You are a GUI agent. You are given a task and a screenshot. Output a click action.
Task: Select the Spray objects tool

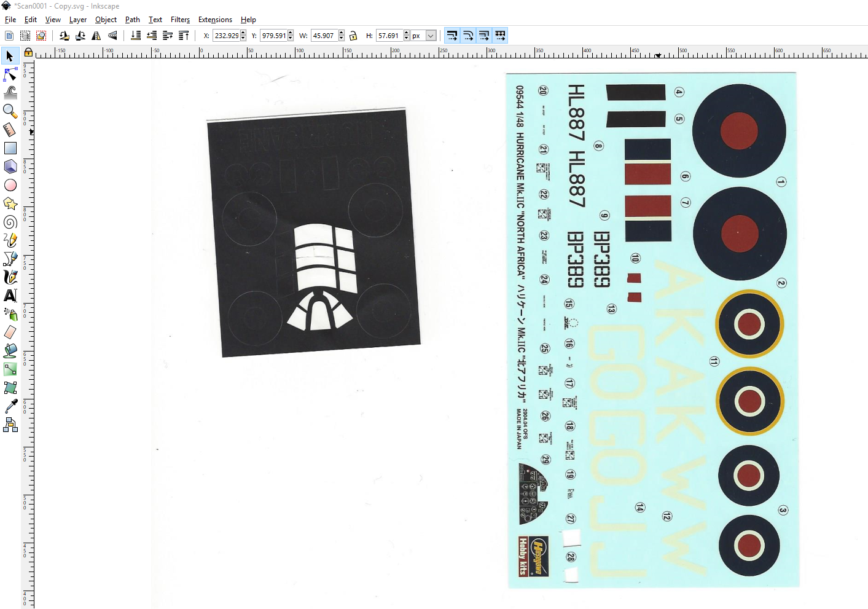click(10, 314)
